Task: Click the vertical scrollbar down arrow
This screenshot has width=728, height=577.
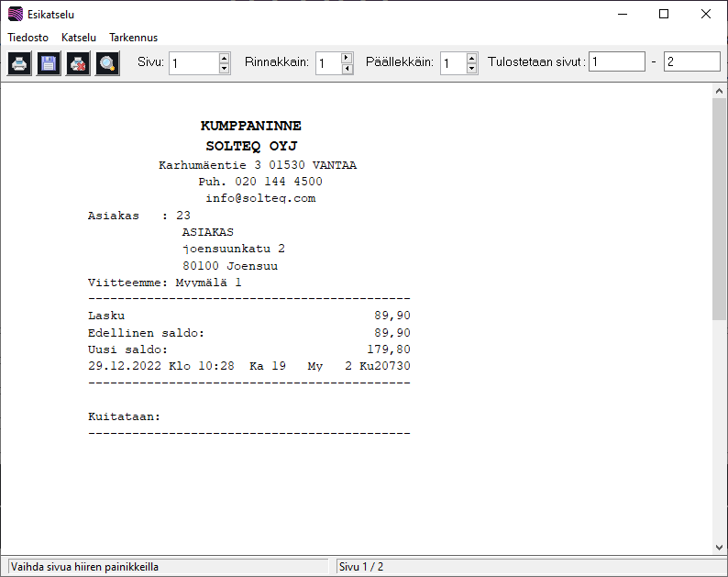Action: (x=720, y=547)
